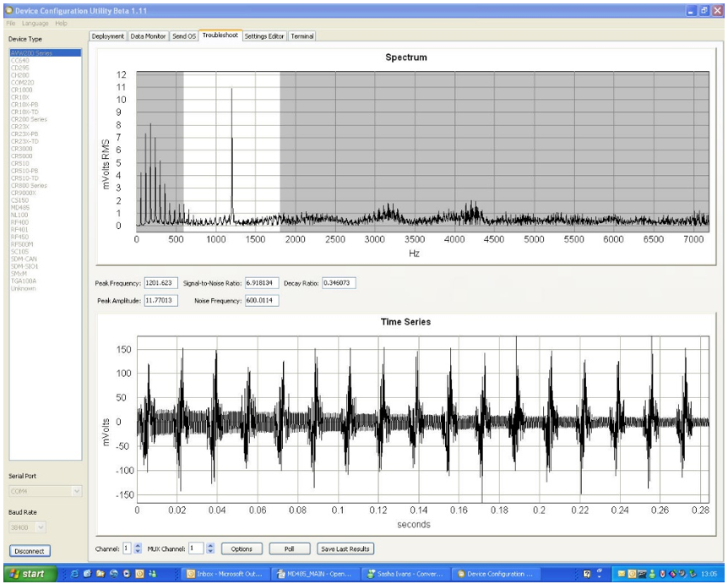Decrease the MUX Channel spinner value
The image size is (728, 584).
(210, 551)
